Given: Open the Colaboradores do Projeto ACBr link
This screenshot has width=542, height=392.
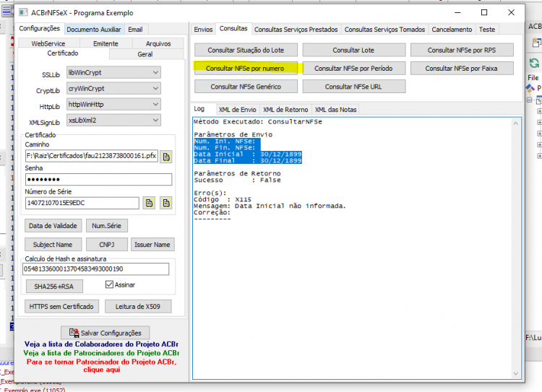Looking at the screenshot, I should pos(101,344).
